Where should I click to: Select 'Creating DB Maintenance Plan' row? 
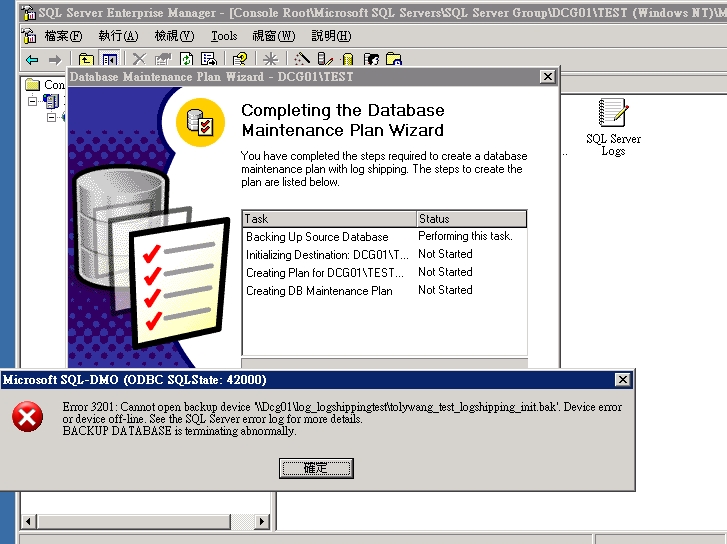384,291
